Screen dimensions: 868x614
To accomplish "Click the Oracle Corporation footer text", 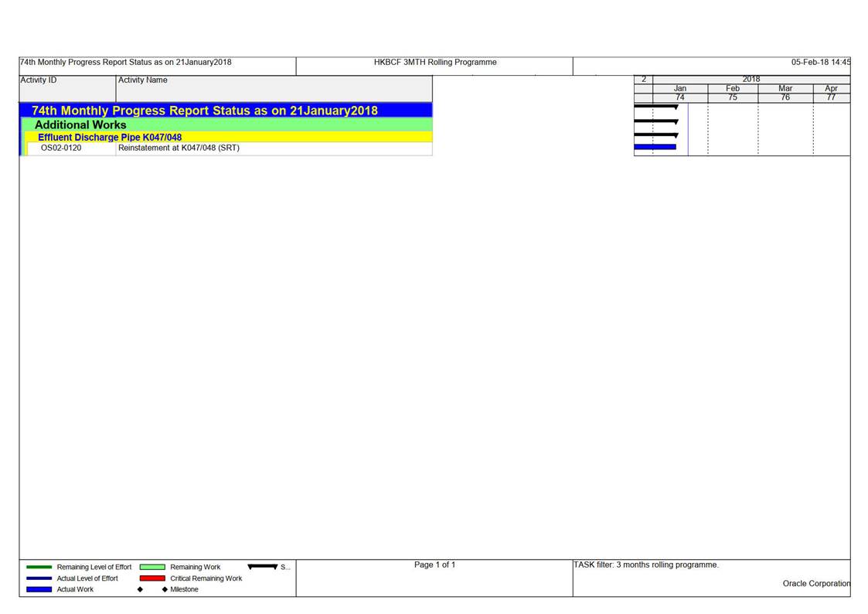I will [816, 584].
